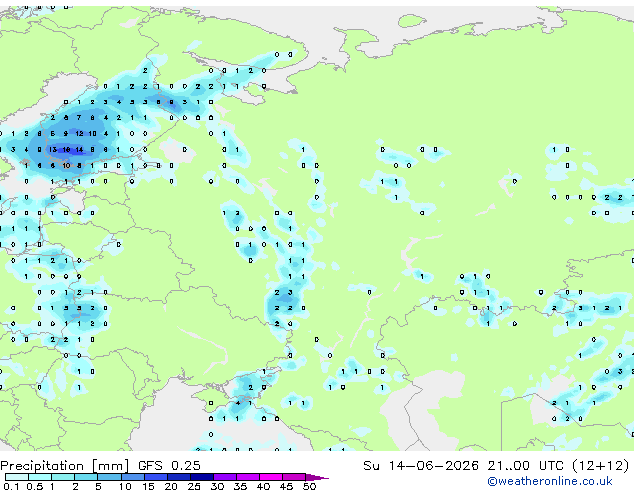The height and width of the screenshot is (490, 634).
Task: Click the 0.1–0.5 mm palest legend swatch
Action: click(17, 477)
